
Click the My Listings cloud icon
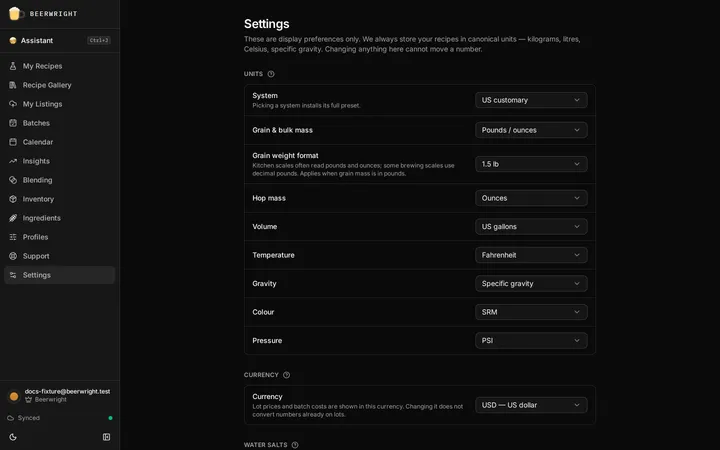(x=13, y=104)
